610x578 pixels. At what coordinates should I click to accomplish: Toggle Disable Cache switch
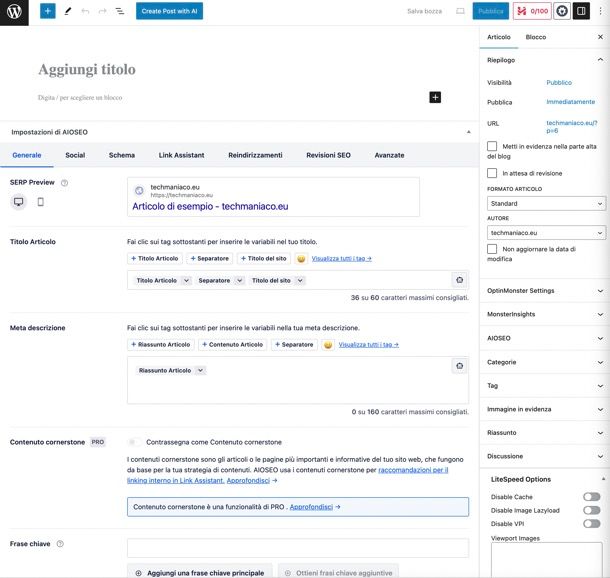(592, 497)
